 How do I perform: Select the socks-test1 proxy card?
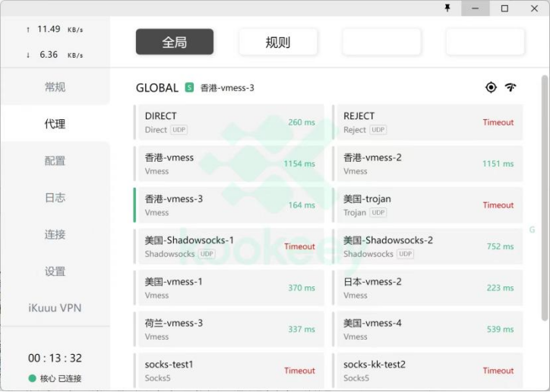point(229,371)
